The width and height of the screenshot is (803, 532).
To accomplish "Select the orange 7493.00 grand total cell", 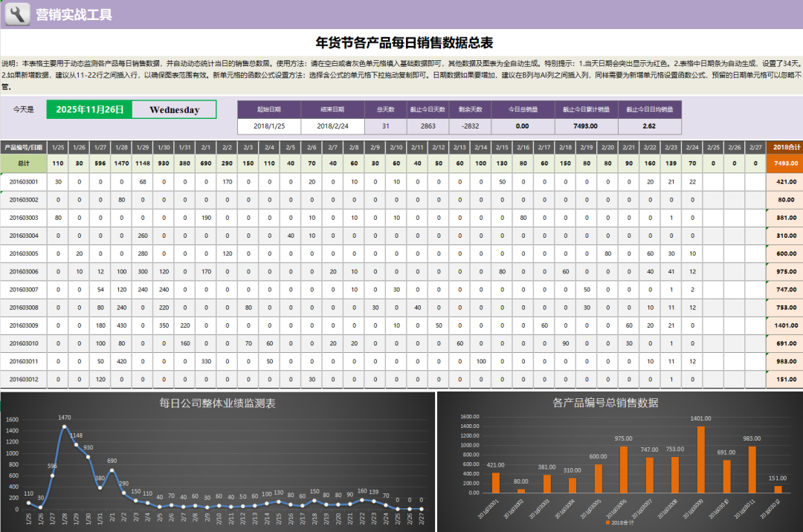I will click(x=785, y=163).
